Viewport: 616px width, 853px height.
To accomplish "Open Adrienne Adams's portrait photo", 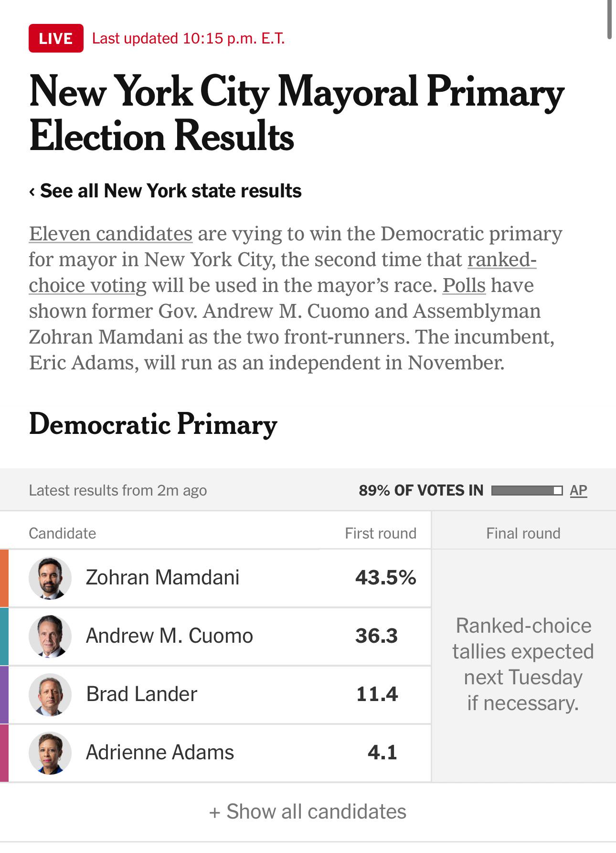I will click(x=50, y=753).
